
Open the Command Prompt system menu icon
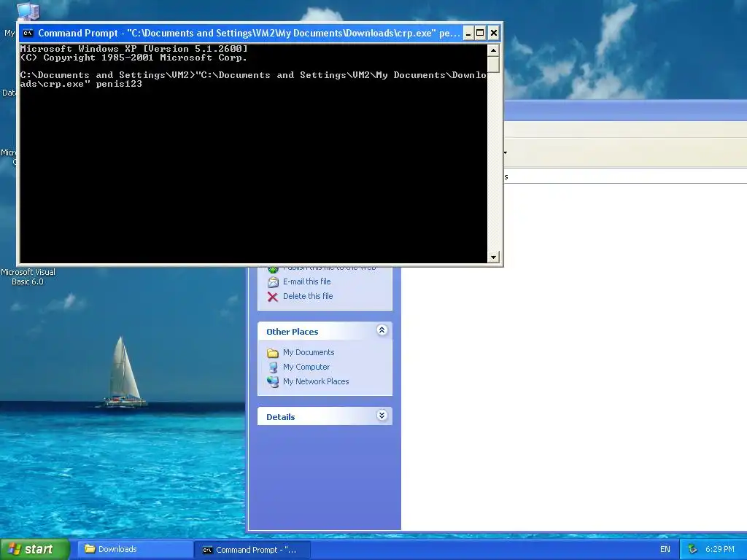(28, 33)
